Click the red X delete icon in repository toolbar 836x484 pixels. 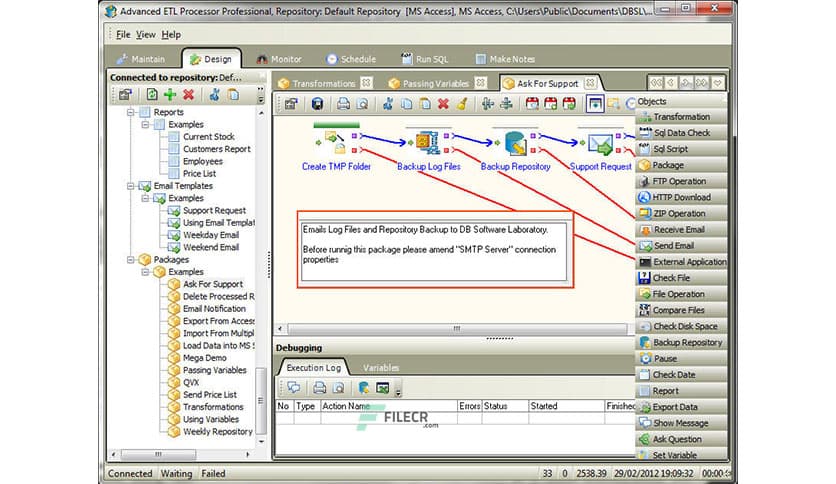(x=188, y=95)
